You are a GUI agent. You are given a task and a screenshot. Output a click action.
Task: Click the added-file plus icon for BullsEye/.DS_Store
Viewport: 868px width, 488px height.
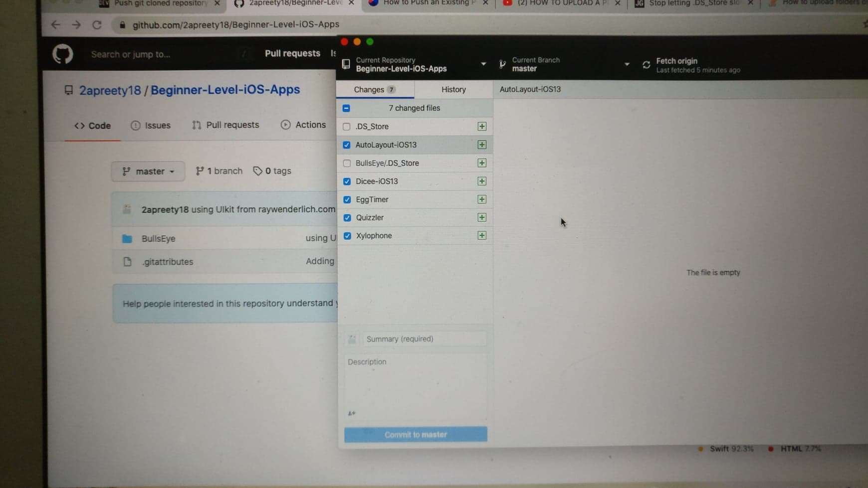click(482, 163)
